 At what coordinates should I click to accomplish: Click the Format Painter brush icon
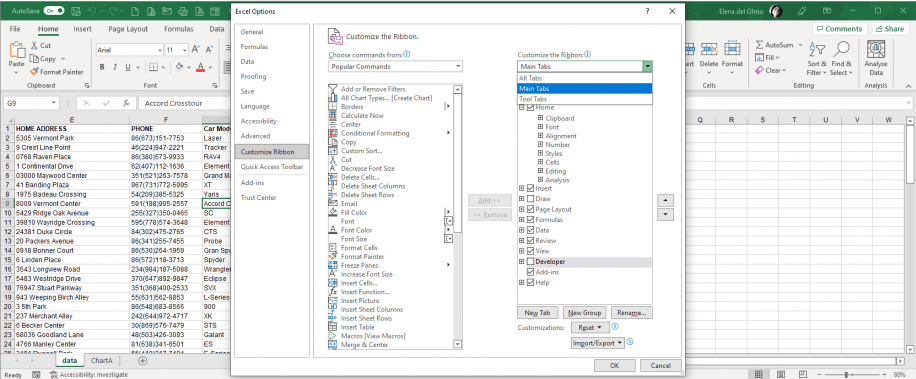pyautogui.click(x=34, y=72)
